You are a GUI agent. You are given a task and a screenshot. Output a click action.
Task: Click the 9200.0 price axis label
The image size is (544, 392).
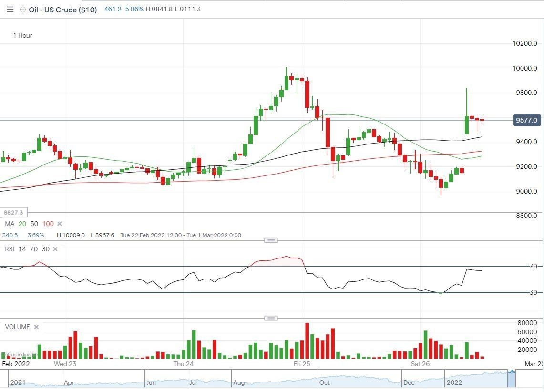pos(526,166)
